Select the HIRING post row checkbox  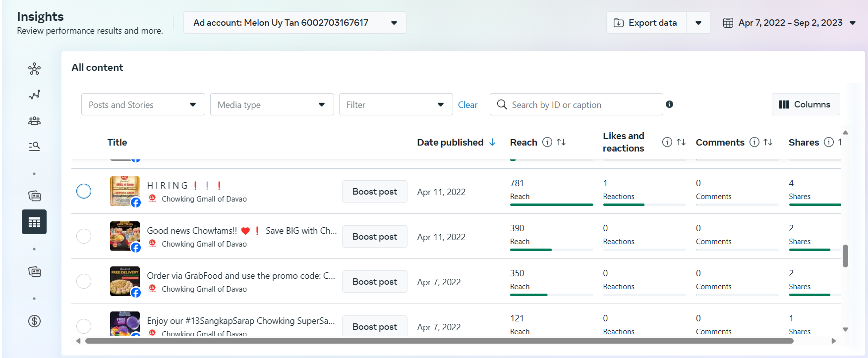[x=84, y=191]
